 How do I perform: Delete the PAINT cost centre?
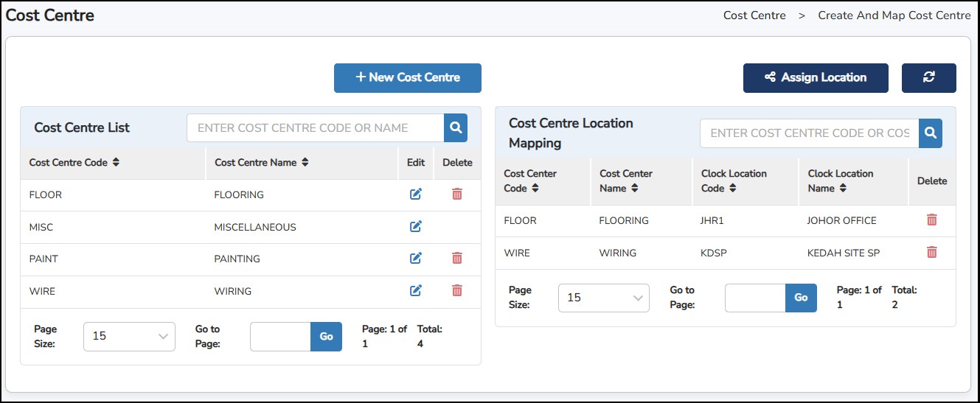[457, 259]
